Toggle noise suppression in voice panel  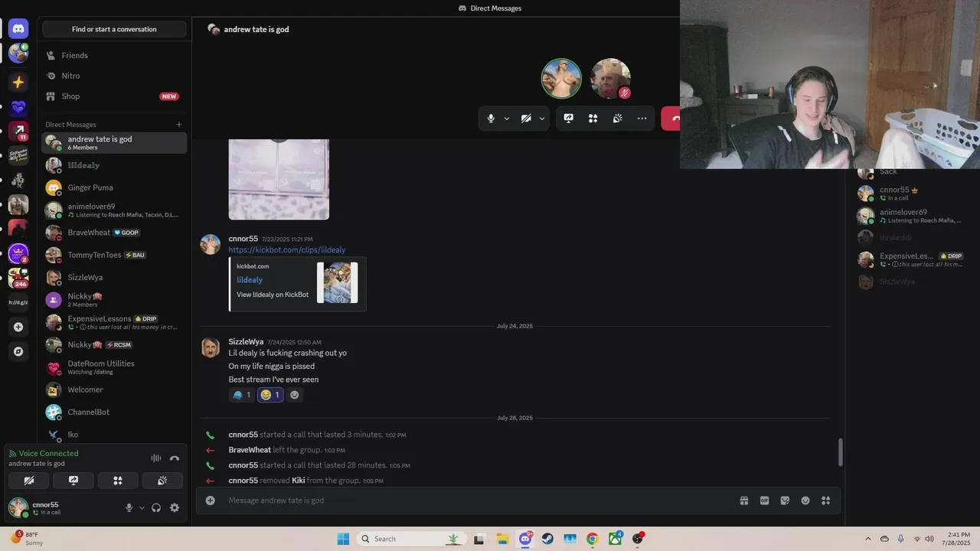tap(156, 458)
